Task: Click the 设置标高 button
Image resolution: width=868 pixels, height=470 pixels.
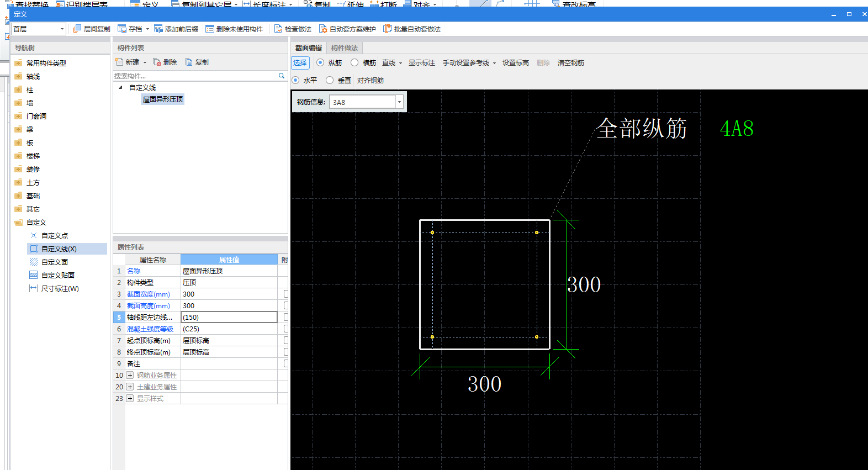Action: point(516,63)
